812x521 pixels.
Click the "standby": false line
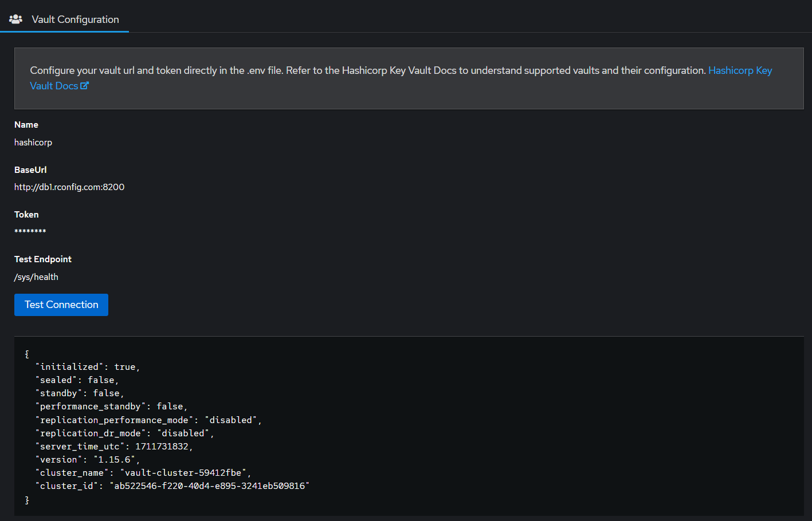80,393
